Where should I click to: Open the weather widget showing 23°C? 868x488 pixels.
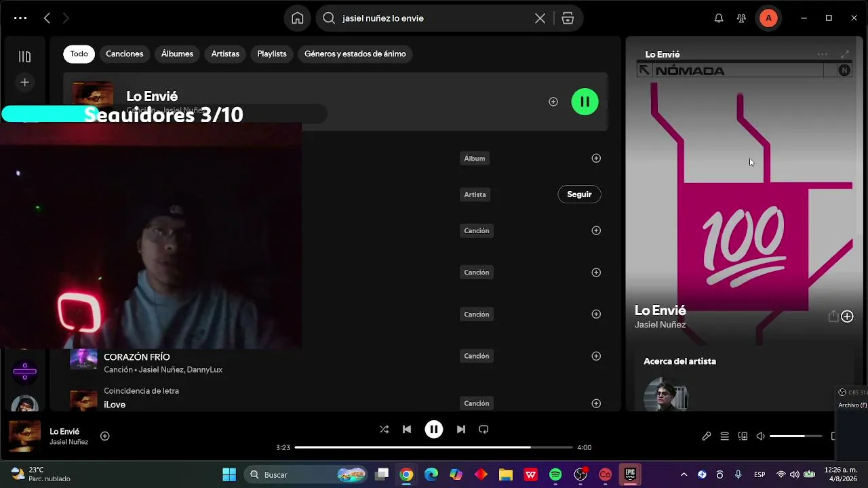tap(41, 474)
